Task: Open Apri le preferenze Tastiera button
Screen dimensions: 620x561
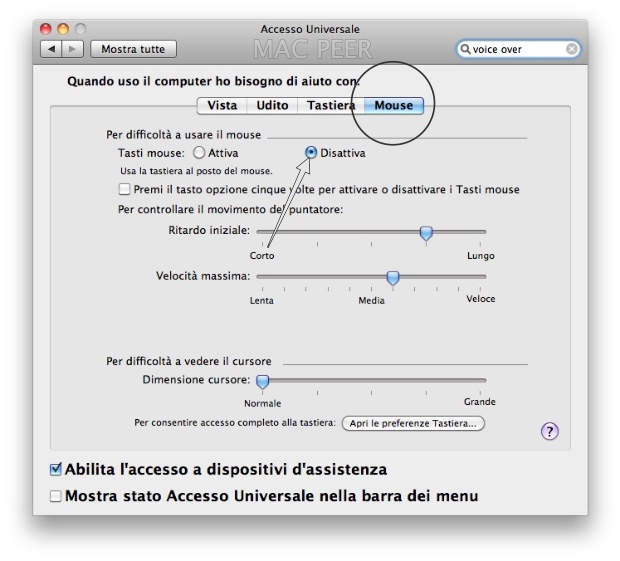Action: coord(413,423)
